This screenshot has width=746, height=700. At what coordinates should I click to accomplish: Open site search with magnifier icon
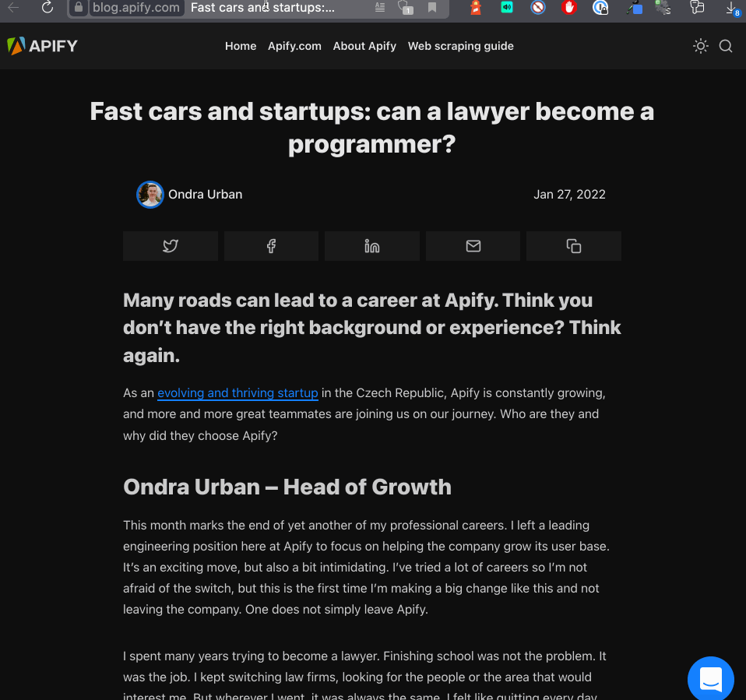click(726, 46)
